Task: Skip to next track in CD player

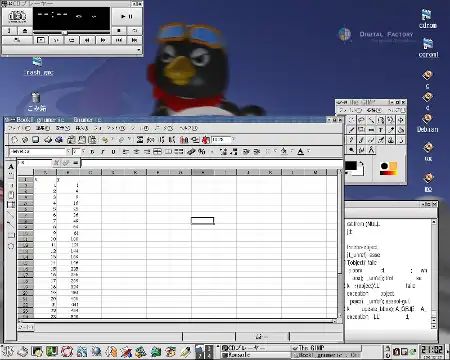Action: pyautogui.click(x=134, y=40)
